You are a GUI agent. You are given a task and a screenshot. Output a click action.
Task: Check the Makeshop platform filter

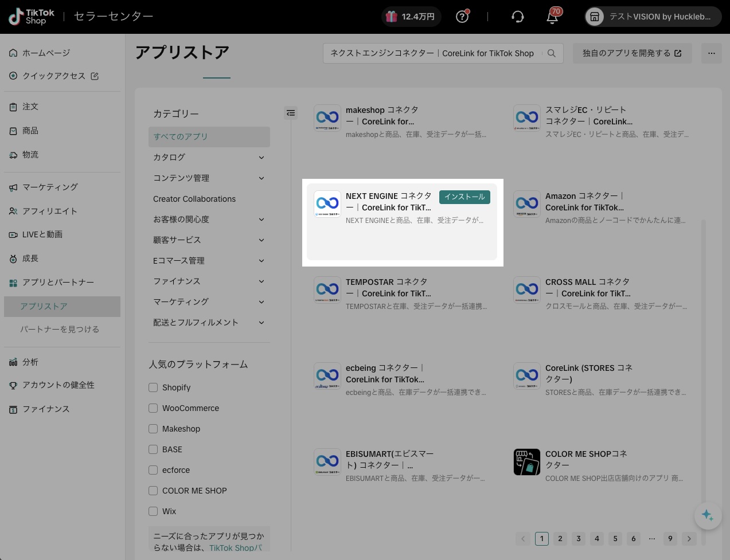[x=153, y=429]
